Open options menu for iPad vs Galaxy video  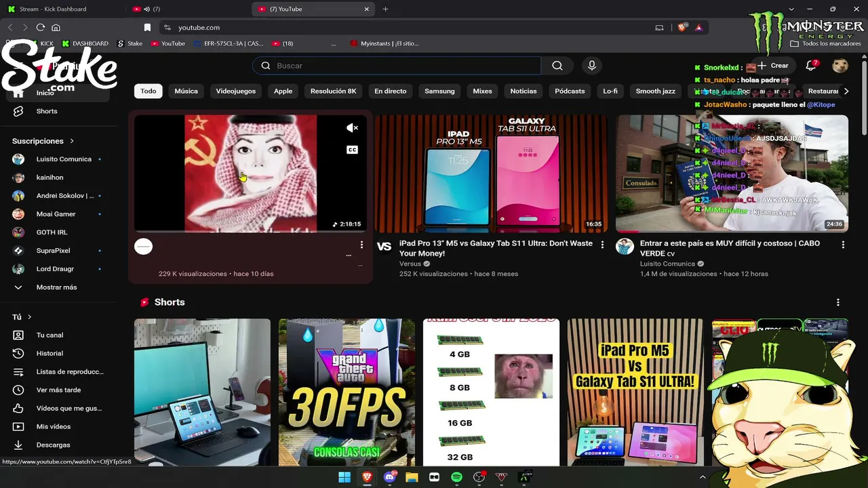(x=602, y=245)
